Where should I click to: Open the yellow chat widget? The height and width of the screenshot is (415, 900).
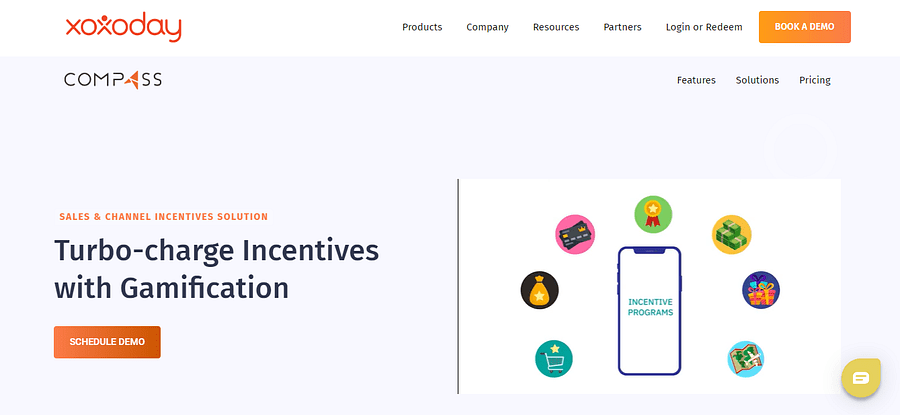pos(860,377)
